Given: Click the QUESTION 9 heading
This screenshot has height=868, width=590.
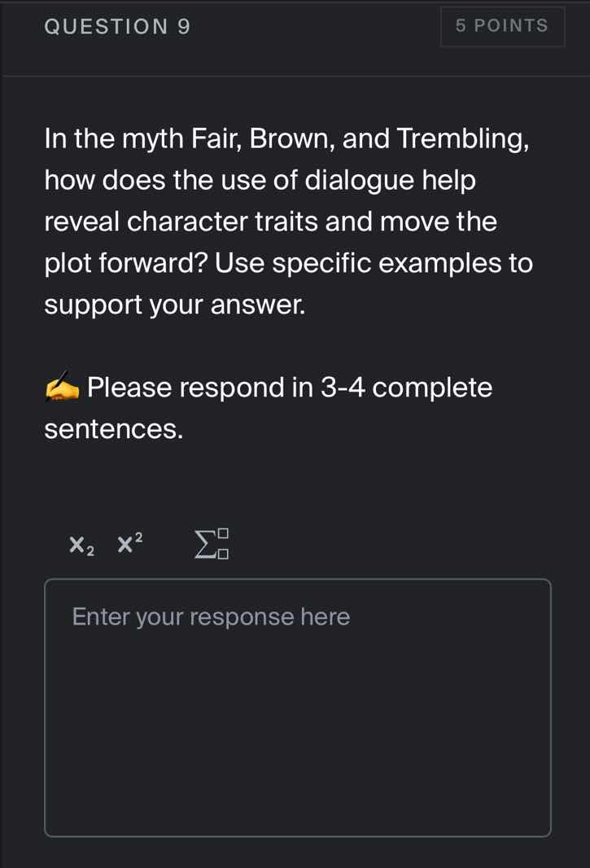Looking at the screenshot, I should pos(117,27).
